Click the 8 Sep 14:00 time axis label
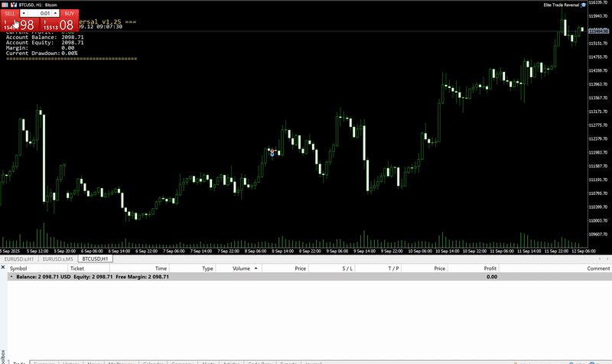Image resolution: width=612 pixels, height=364 pixels. point(283,252)
